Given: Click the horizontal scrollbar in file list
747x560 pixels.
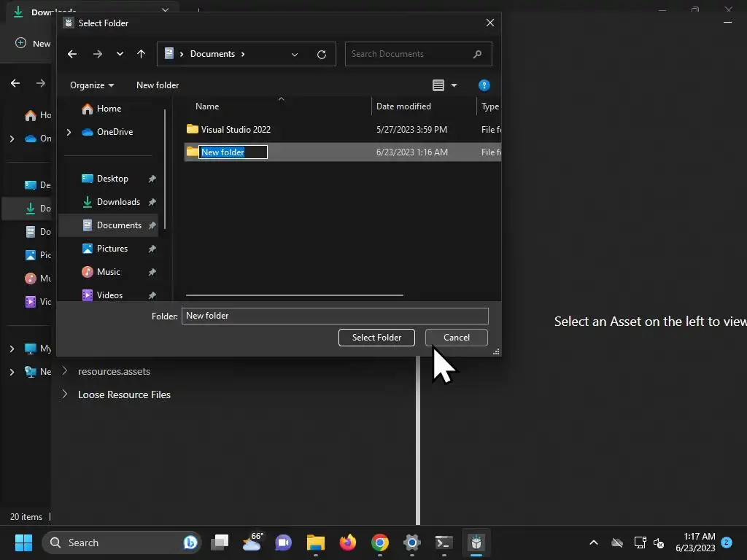Looking at the screenshot, I should click(295, 295).
